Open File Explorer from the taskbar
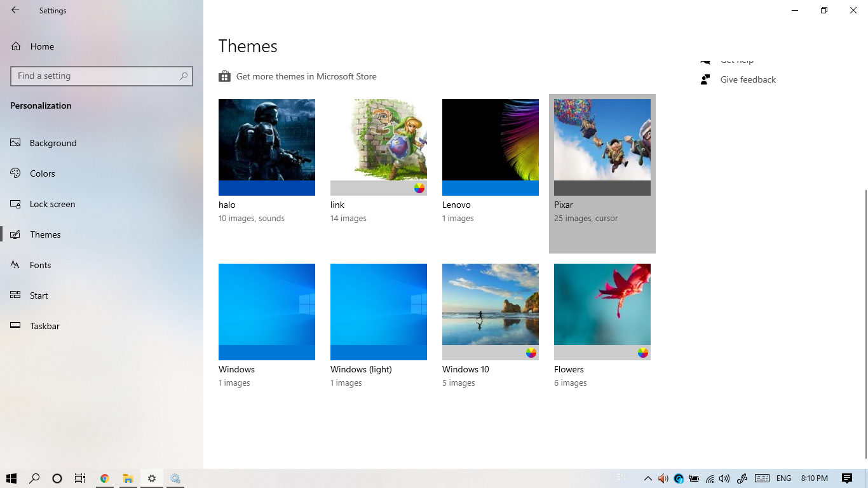868x488 pixels. (128, 478)
